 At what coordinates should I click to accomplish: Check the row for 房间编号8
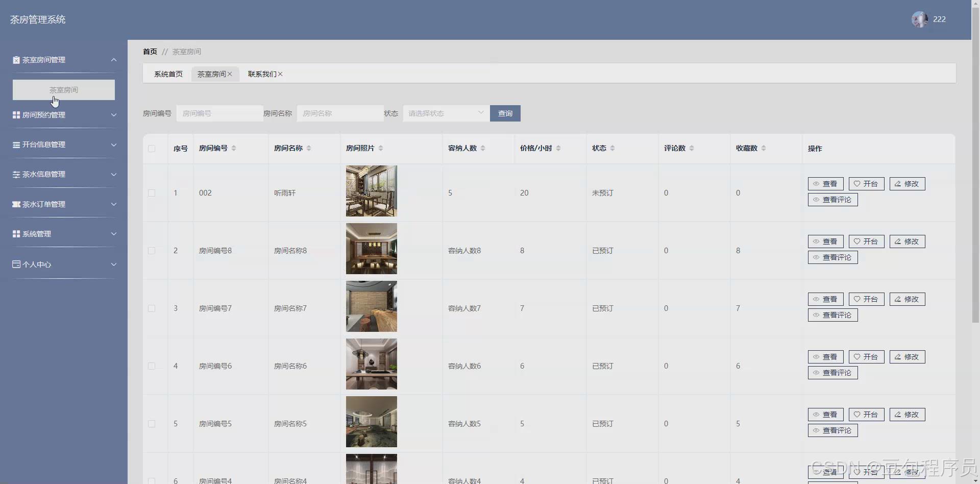(152, 251)
